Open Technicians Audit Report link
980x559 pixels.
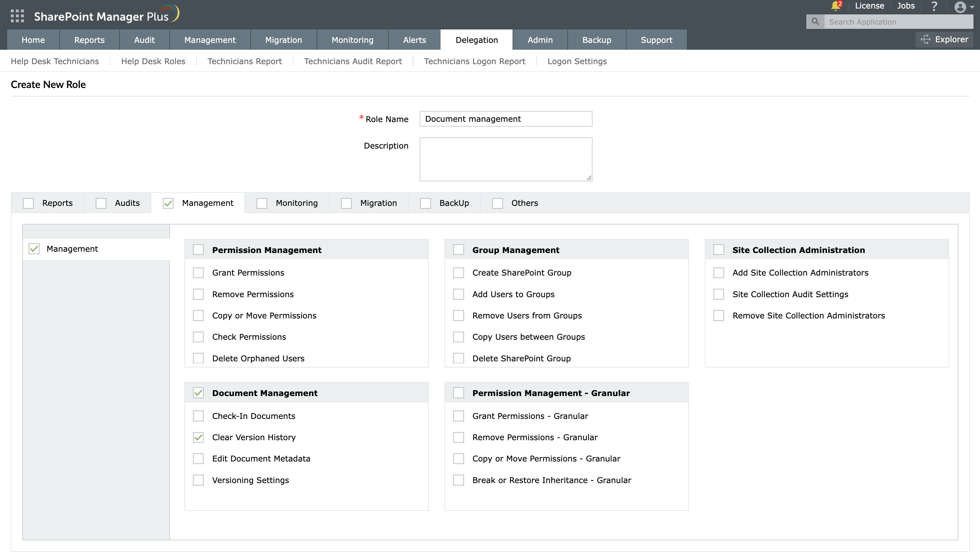pos(353,62)
